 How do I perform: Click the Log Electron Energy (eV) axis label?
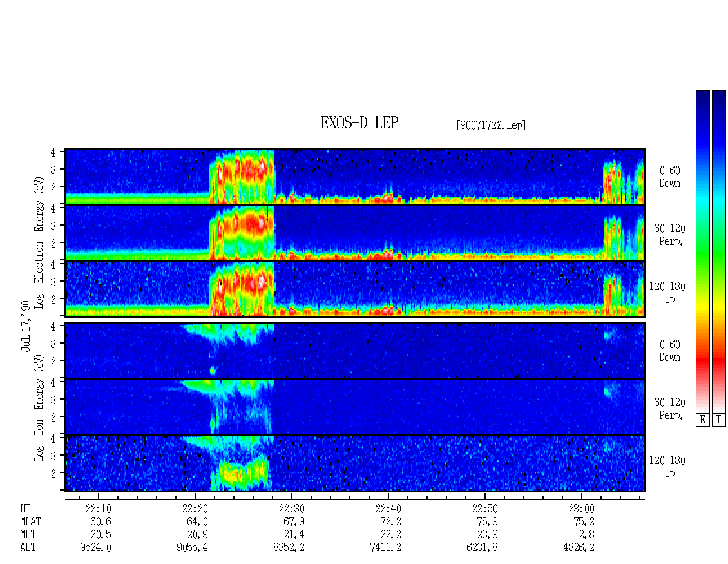39,242
